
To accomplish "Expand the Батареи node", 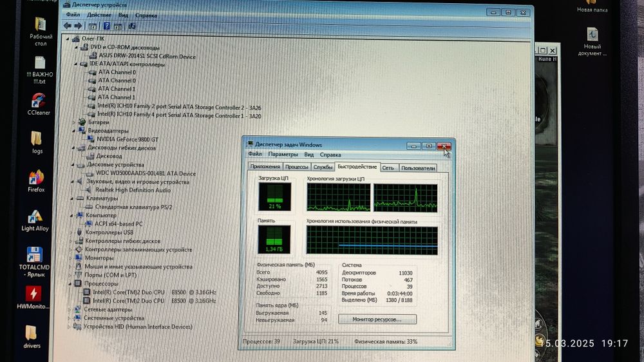I will pos(74,122).
